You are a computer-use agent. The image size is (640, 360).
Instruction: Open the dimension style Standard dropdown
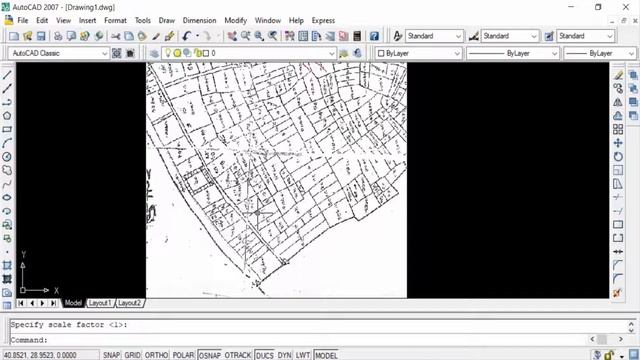coord(510,36)
